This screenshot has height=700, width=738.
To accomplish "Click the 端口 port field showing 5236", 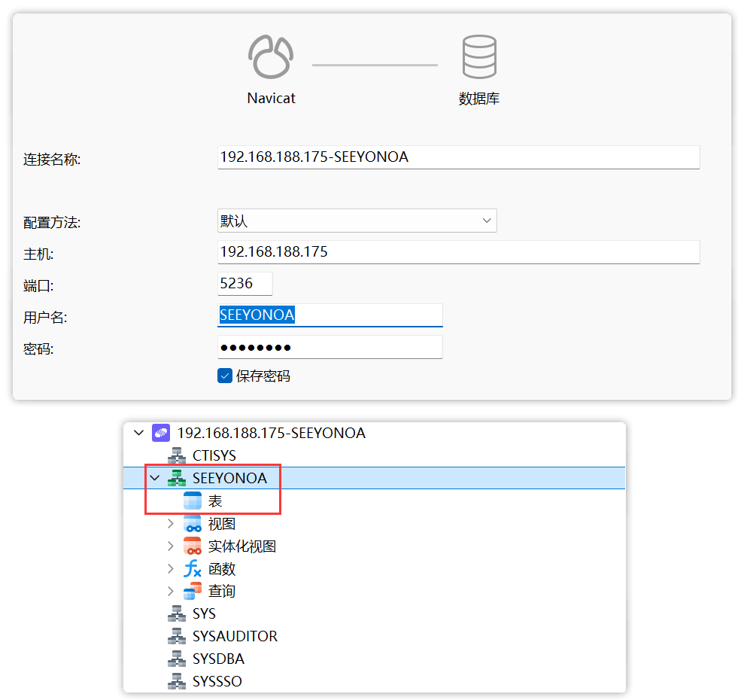I will [244, 284].
